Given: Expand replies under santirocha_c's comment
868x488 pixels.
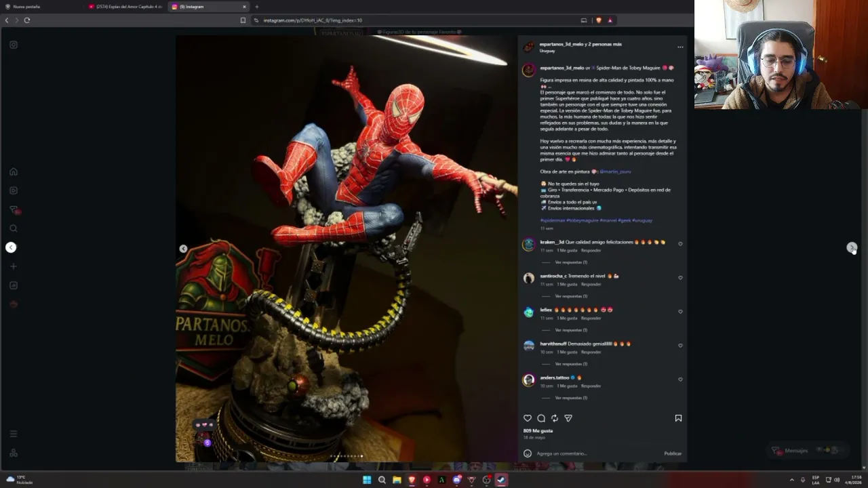Looking at the screenshot, I should point(571,296).
